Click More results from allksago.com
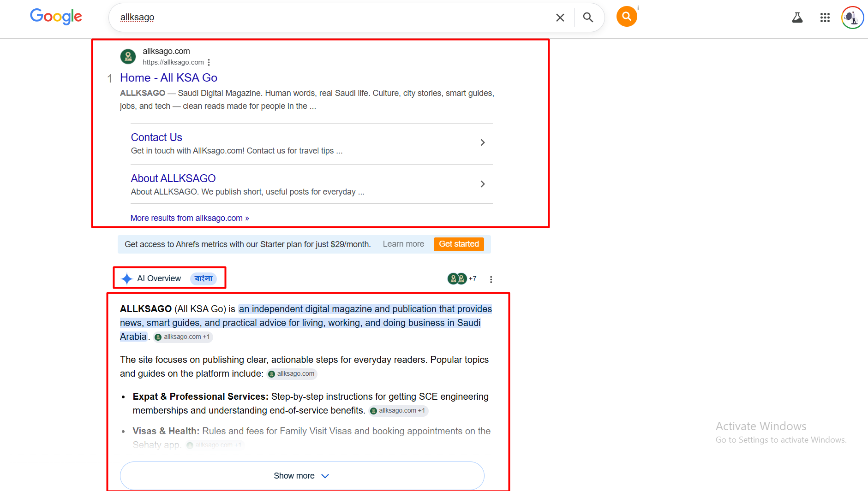Viewport: 868px width, 491px height. tap(190, 218)
